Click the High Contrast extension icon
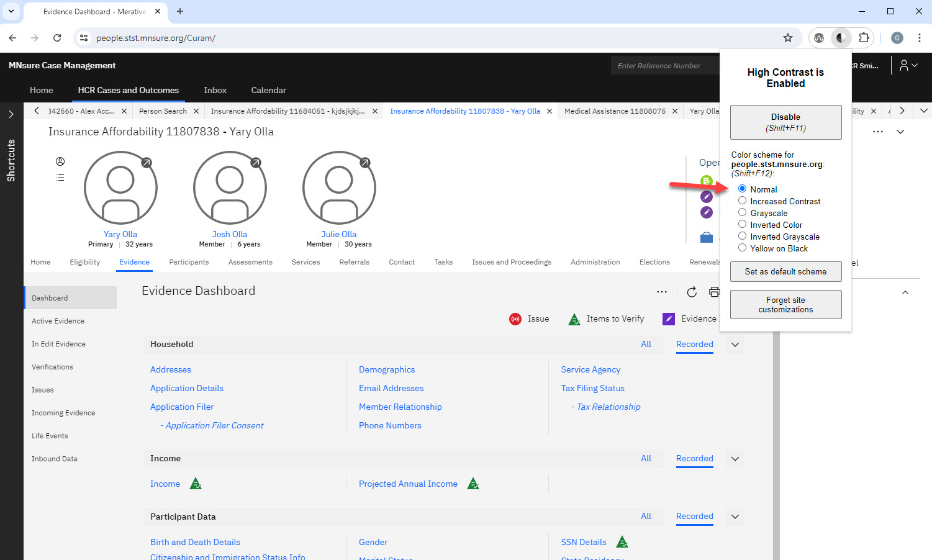Image resolution: width=932 pixels, height=560 pixels. (841, 38)
